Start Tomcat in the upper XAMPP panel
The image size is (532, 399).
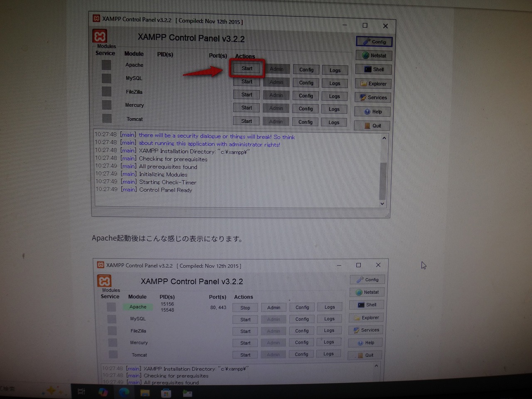coord(246,121)
